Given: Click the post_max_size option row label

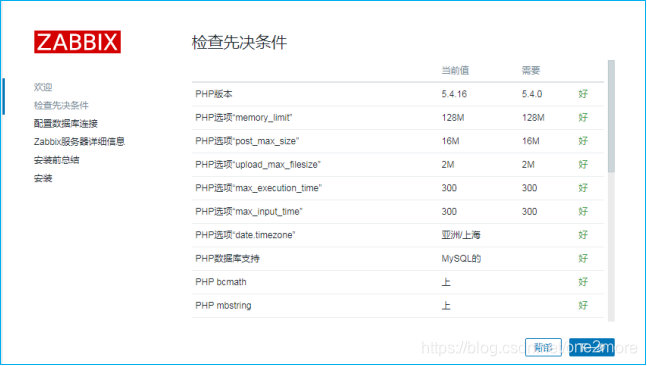Looking at the screenshot, I should tap(247, 141).
